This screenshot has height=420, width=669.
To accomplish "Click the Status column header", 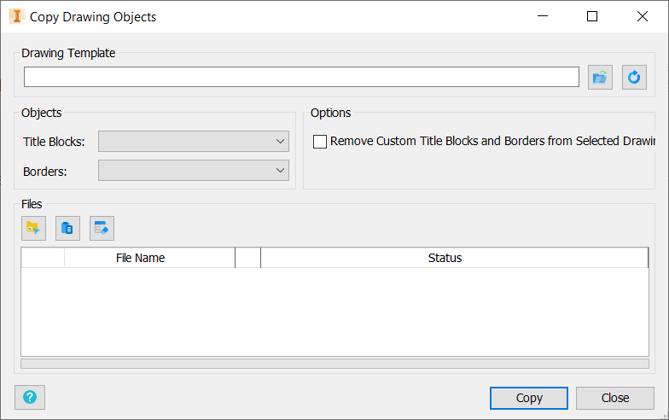I will [445, 258].
